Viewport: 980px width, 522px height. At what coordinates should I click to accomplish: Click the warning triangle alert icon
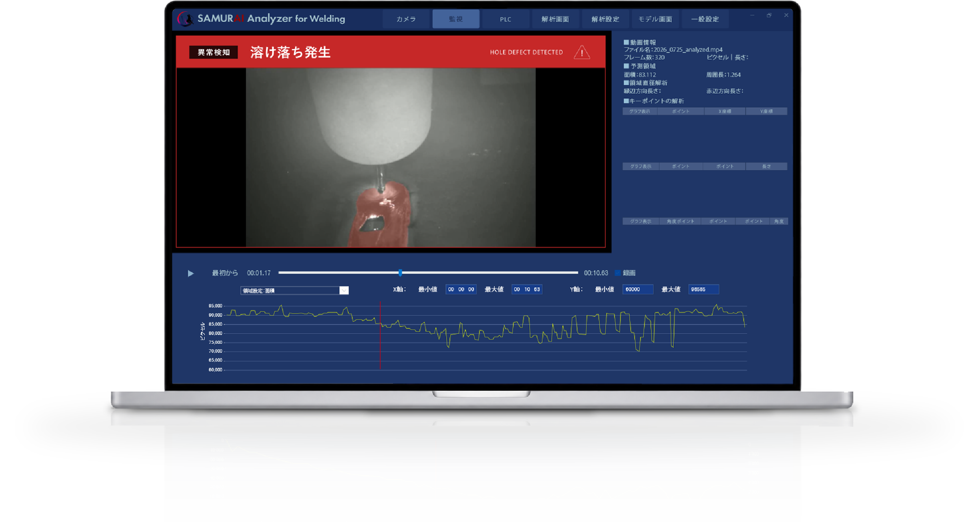[582, 52]
